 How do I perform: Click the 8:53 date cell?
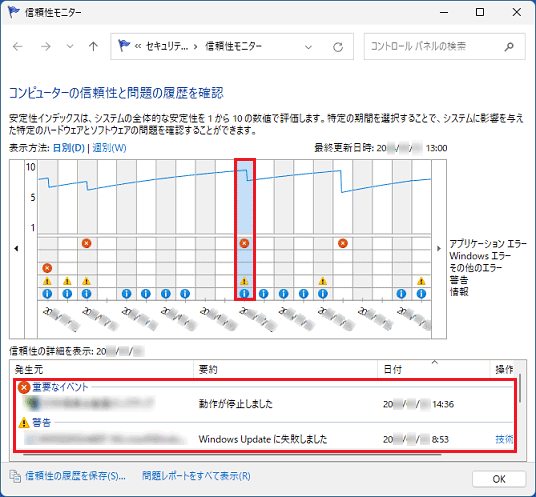point(416,439)
